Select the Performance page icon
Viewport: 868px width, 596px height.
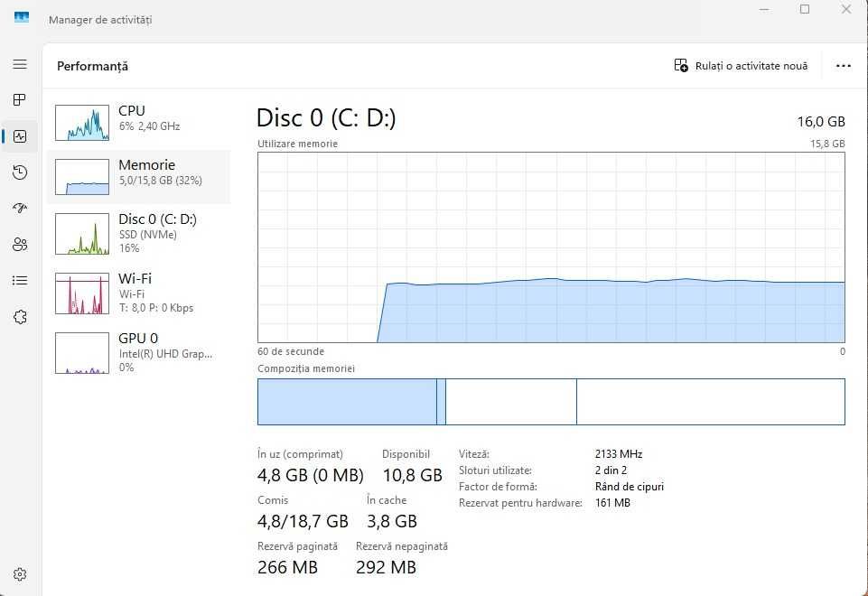pos(20,136)
